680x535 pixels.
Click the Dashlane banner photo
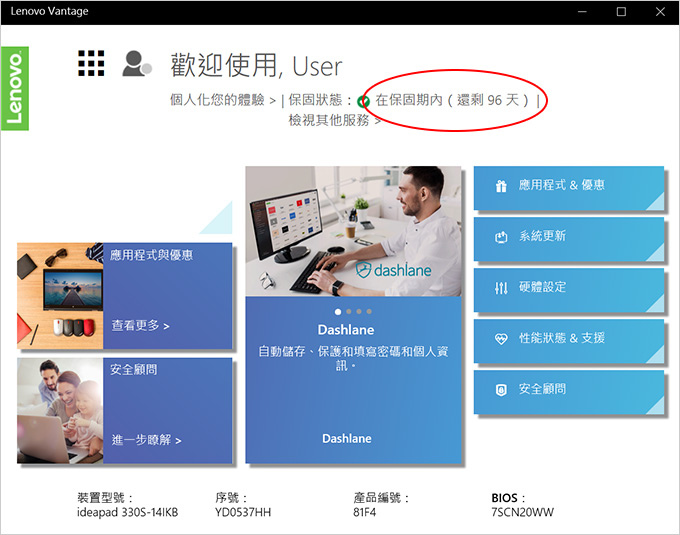click(353, 231)
